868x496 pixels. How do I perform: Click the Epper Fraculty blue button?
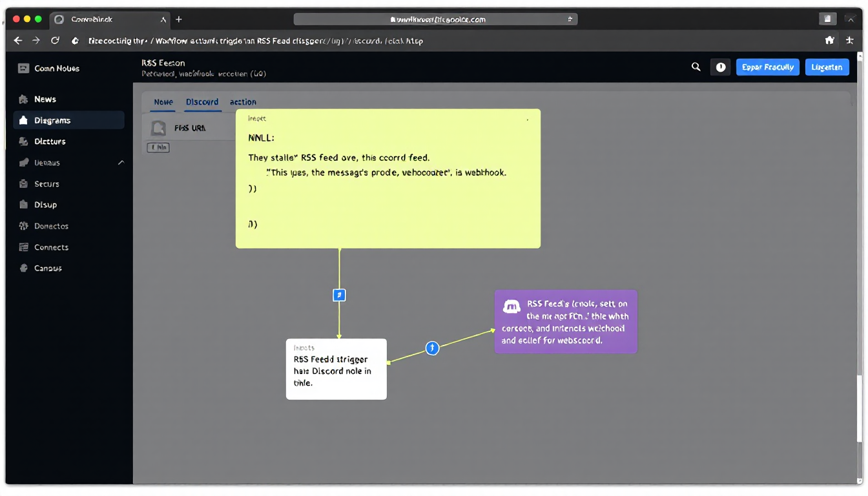point(767,67)
